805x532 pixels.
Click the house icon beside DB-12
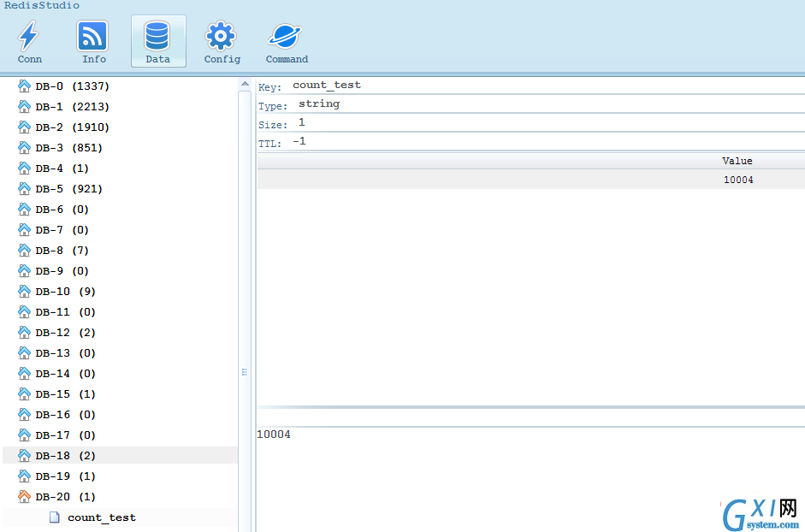point(24,332)
